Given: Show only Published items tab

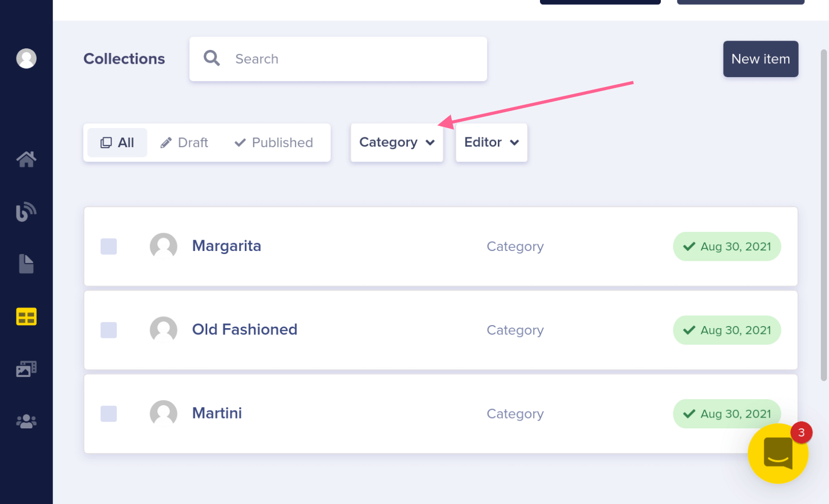Looking at the screenshot, I should pyautogui.click(x=274, y=142).
